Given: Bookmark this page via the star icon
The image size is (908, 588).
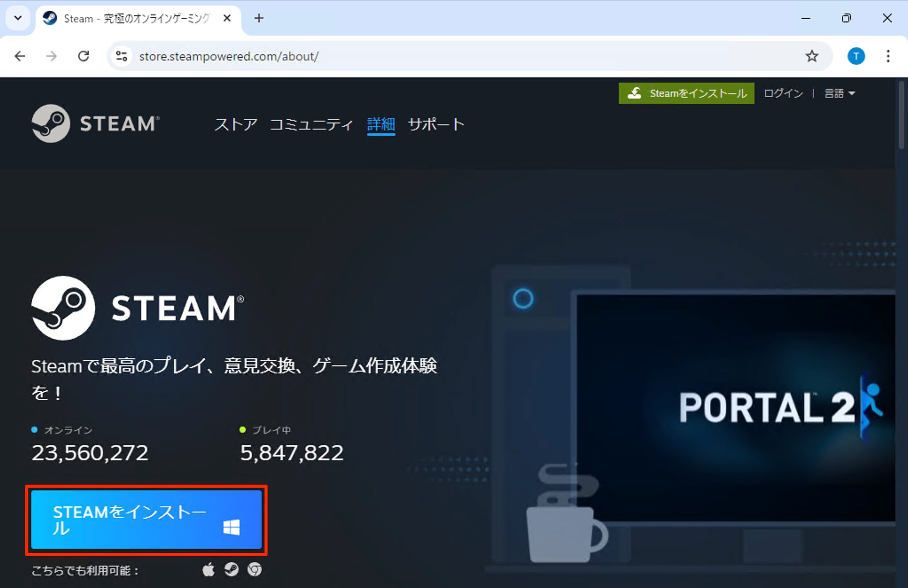Looking at the screenshot, I should click(x=812, y=56).
